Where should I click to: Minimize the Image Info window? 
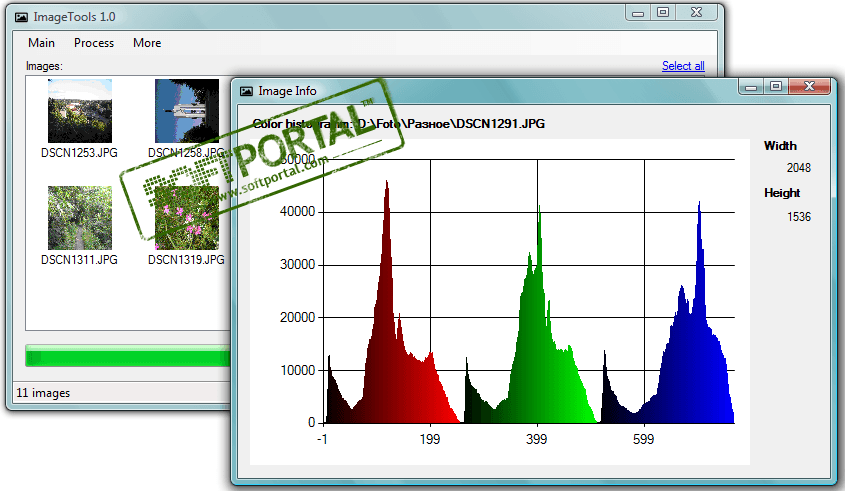click(x=751, y=87)
